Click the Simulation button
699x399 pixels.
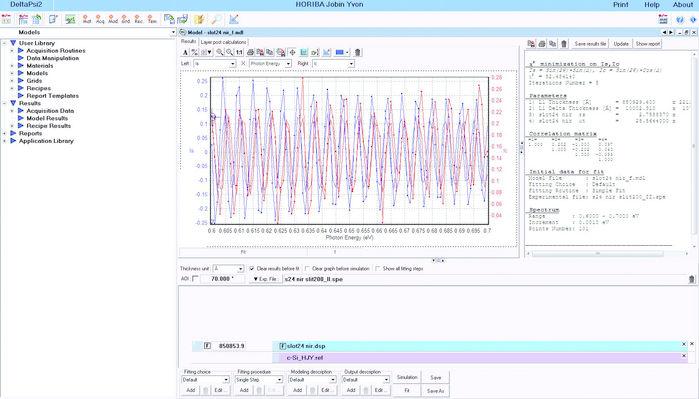(407, 377)
